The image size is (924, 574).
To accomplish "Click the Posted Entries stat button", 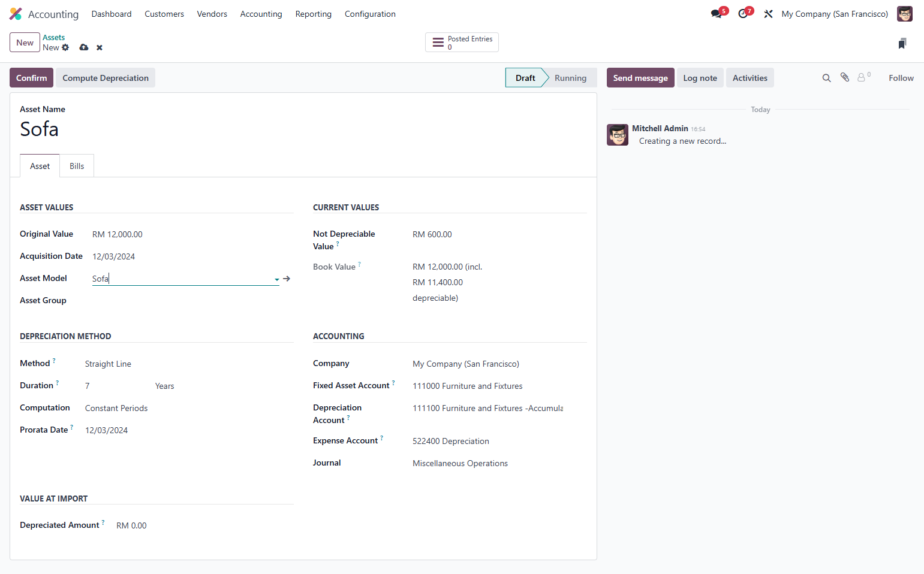I will [462, 43].
